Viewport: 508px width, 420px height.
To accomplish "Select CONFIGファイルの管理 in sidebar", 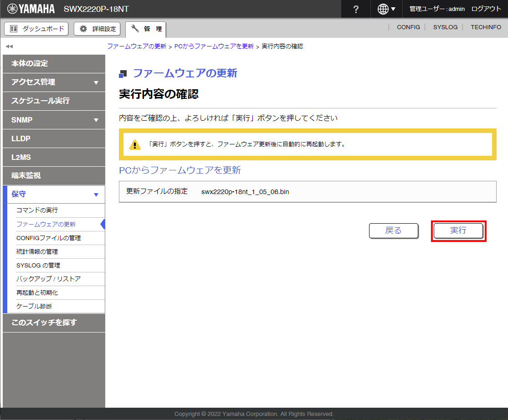I will pos(48,238).
